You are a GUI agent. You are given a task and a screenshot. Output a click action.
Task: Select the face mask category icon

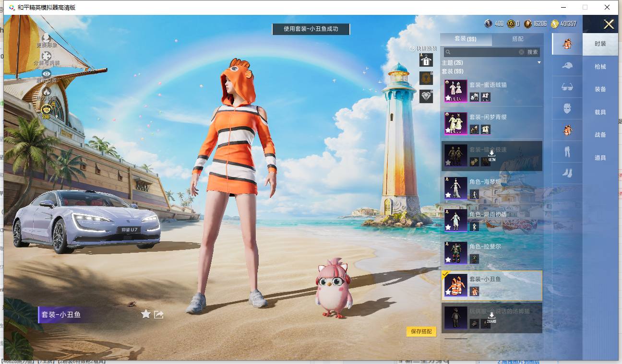tap(567, 108)
